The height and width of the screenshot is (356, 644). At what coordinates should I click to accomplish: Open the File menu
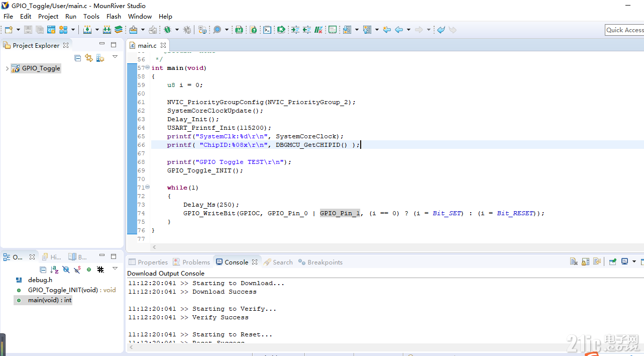pos(8,16)
